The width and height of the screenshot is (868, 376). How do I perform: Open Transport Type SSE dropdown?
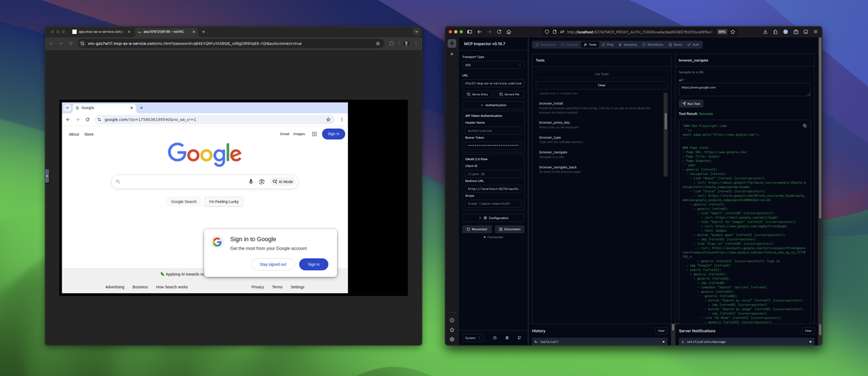[x=493, y=65]
